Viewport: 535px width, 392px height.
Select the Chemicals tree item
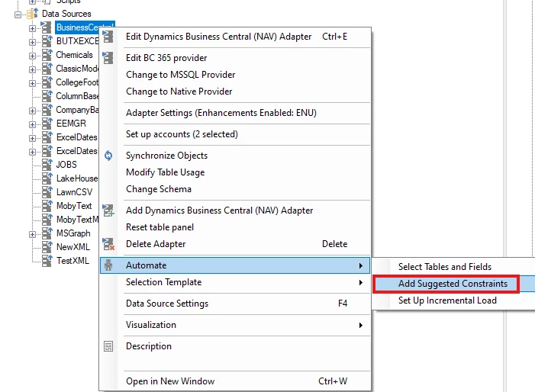point(74,55)
